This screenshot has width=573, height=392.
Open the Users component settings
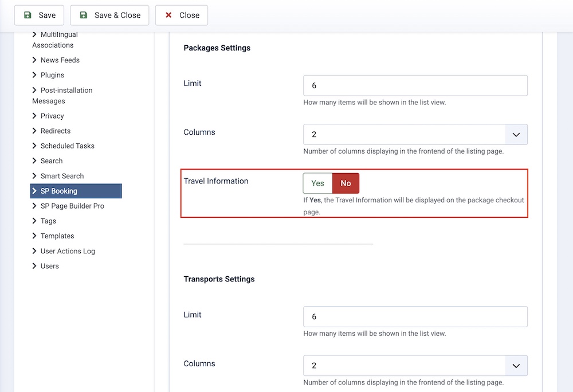point(49,266)
